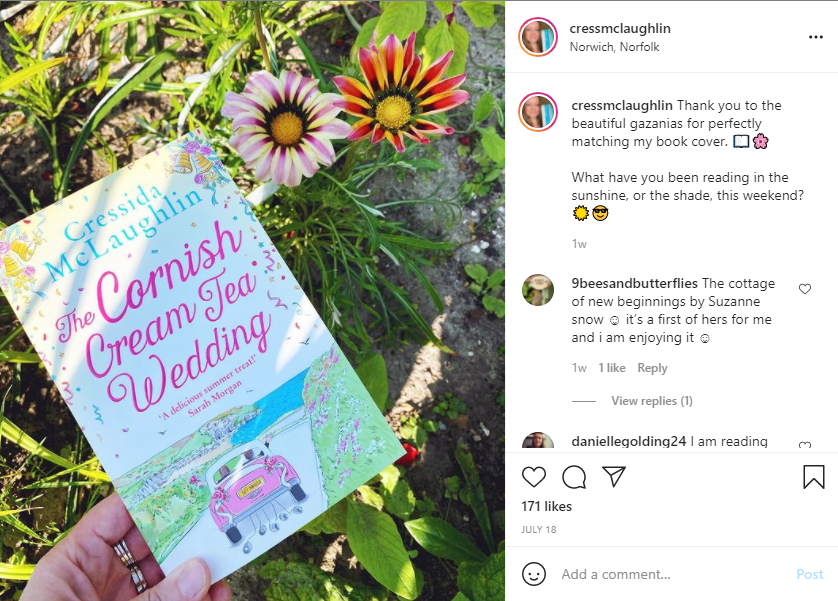Reply to 9beesandbutterflies' comment
838x601 pixels.
[652, 368]
